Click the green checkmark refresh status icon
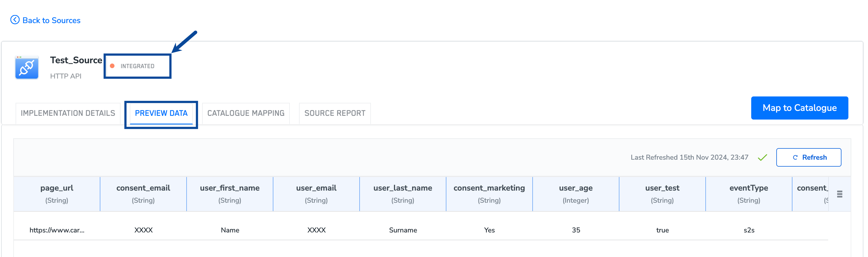Viewport: 868px width, 257px height. [x=762, y=157]
